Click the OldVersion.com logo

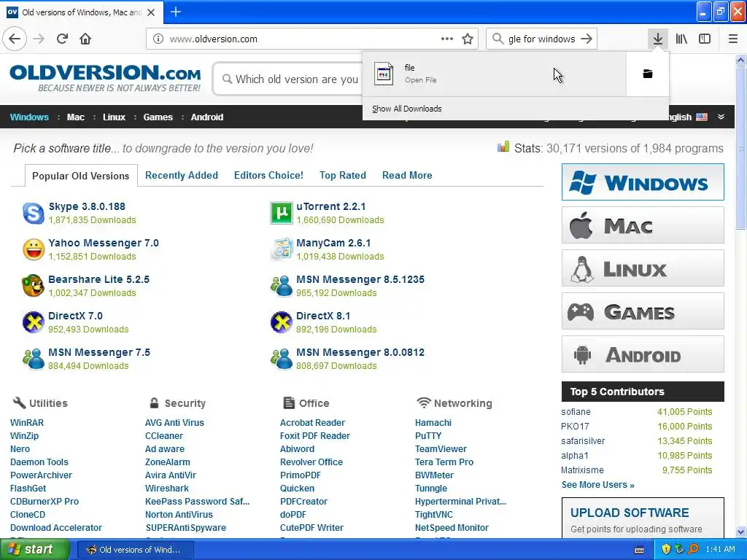105,79
